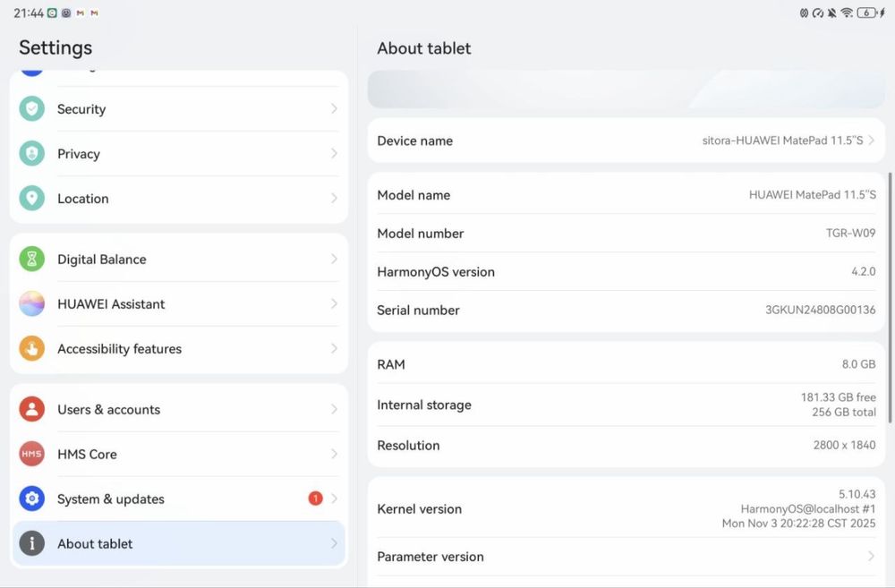Viewport: 895px width, 588px height.
Task: Select the Privacy settings menu item
Action: 179,154
